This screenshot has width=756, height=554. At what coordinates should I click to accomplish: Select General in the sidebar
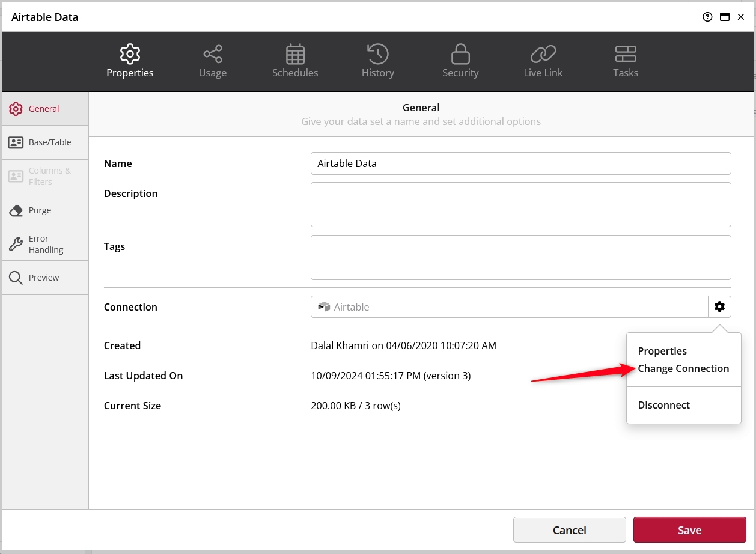pyautogui.click(x=46, y=109)
